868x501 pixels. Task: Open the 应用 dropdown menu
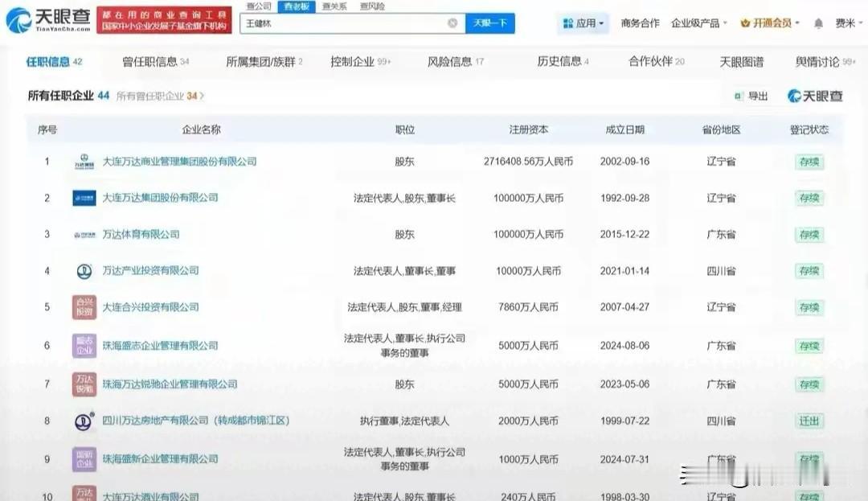tap(583, 23)
